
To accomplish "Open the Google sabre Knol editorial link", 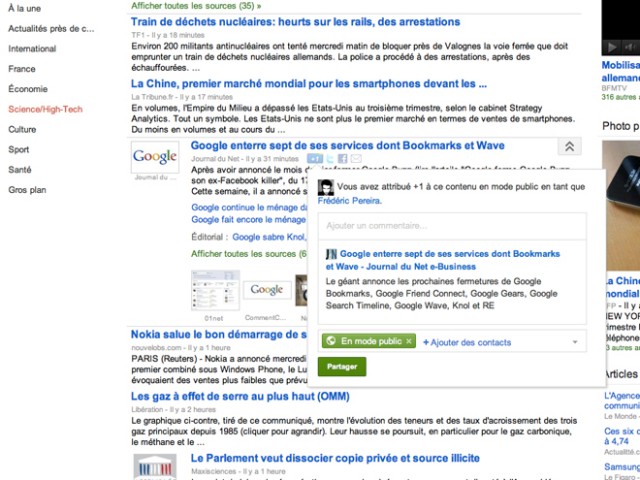I will point(269,237).
